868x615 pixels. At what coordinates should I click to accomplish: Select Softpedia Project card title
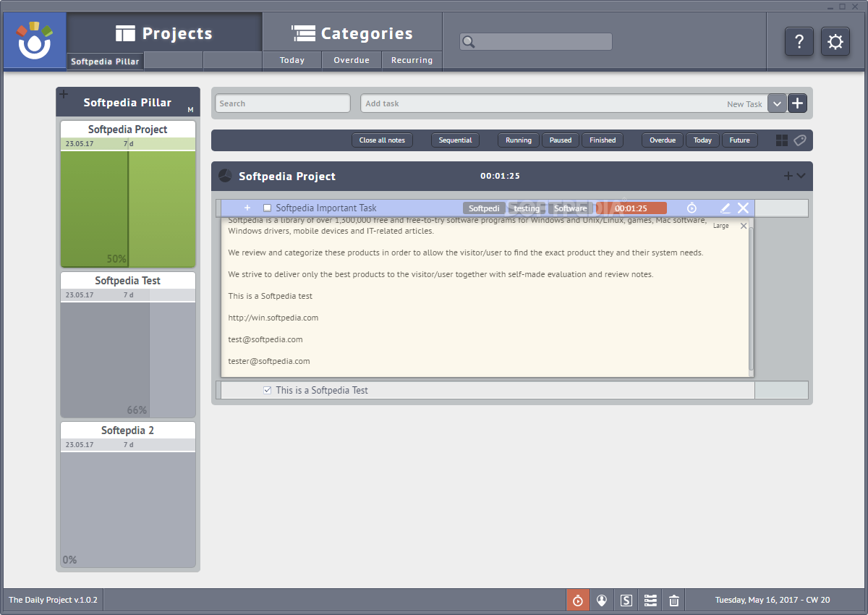[x=128, y=130]
